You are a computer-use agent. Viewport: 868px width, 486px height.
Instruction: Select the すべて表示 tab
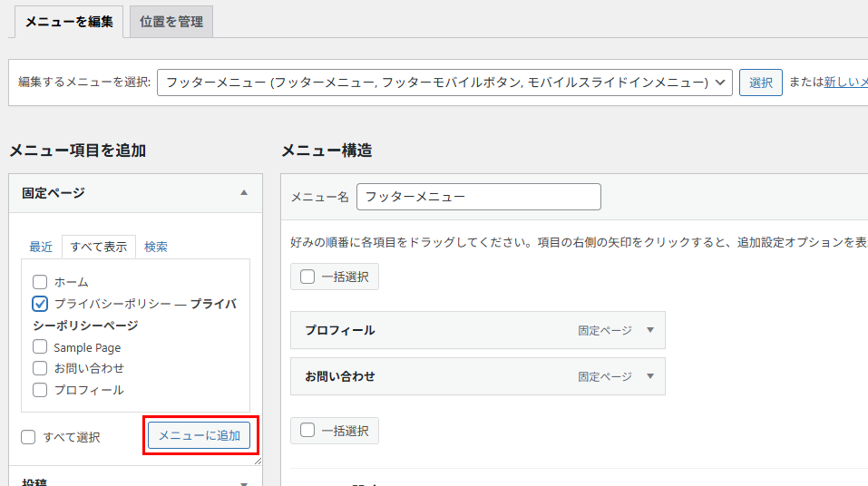click(x=99, y=247)
